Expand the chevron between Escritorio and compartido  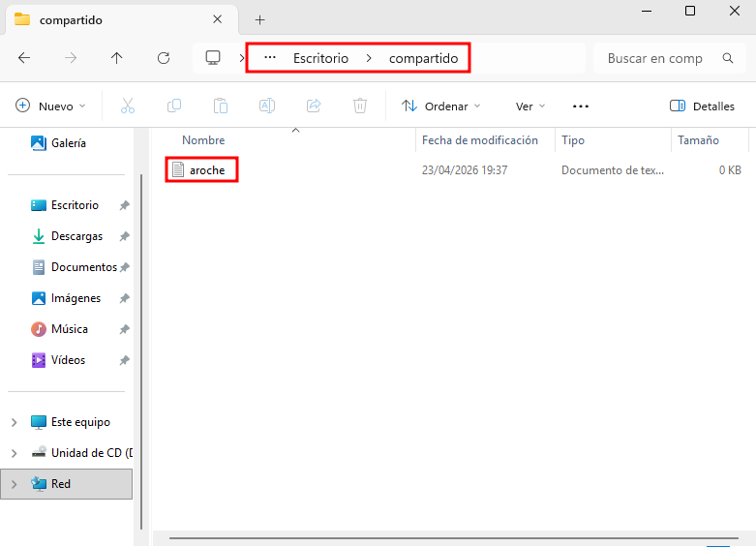click(369, 58)
